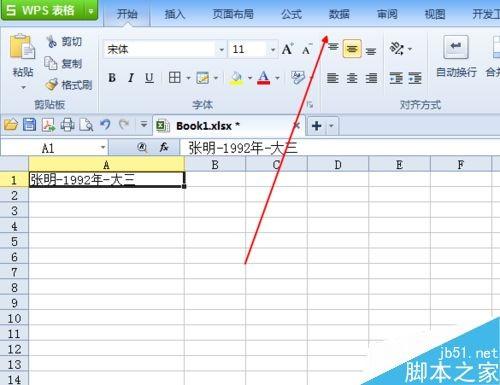Open print preview icon
The image size is (500, 385).
pos(86,125)
